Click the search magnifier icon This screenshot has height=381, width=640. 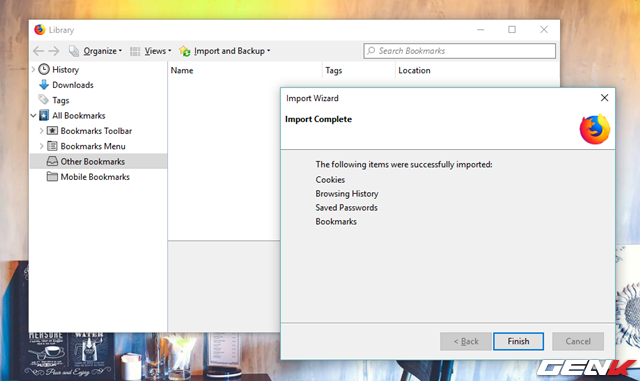coord(371,51)
